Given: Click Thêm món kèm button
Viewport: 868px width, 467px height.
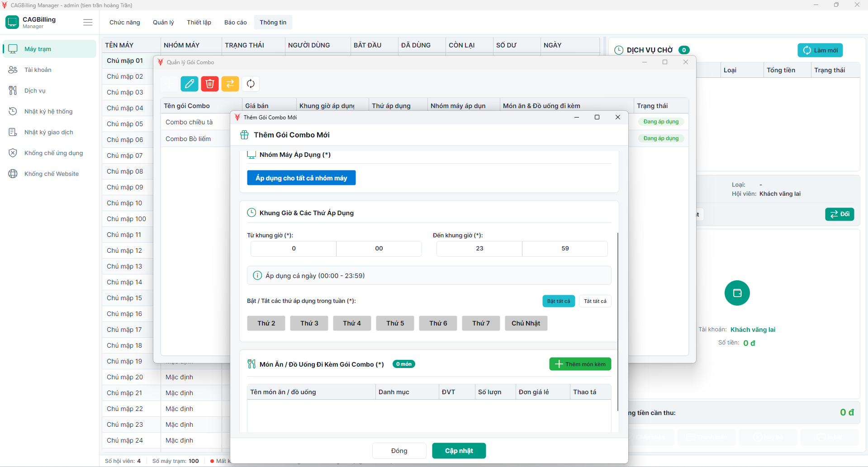Looking at the screenshot, I should point(580,364).
